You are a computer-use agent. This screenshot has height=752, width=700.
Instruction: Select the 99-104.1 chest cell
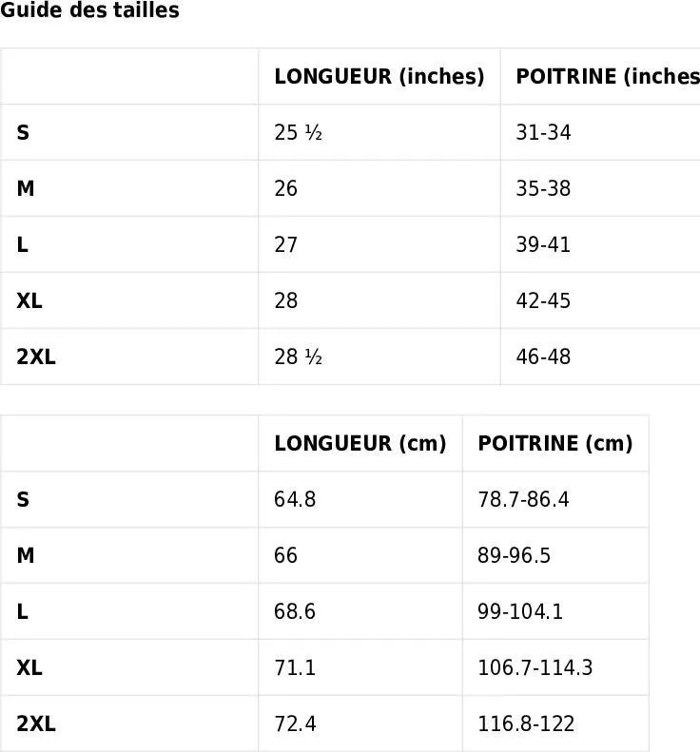tap(555, 611)
